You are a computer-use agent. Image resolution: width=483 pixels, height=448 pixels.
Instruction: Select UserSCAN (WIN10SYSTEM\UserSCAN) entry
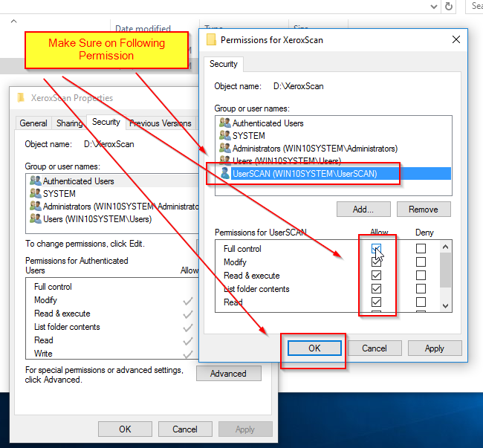334,173
